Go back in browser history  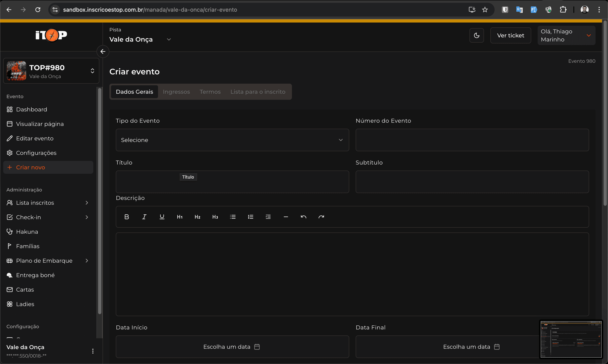coord(9,10)
